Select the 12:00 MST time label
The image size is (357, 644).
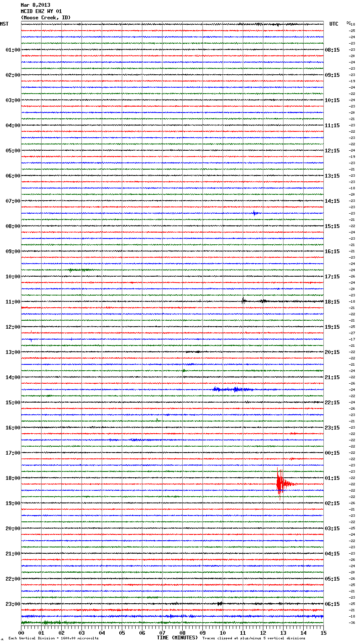pos(13,327)
